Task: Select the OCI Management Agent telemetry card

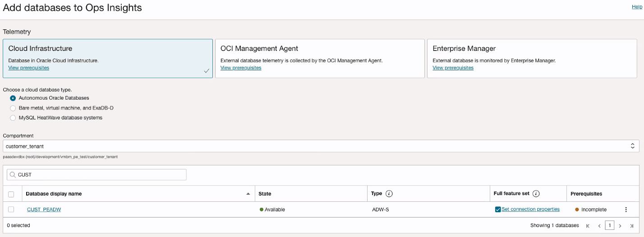Action: tap(320, 58)
